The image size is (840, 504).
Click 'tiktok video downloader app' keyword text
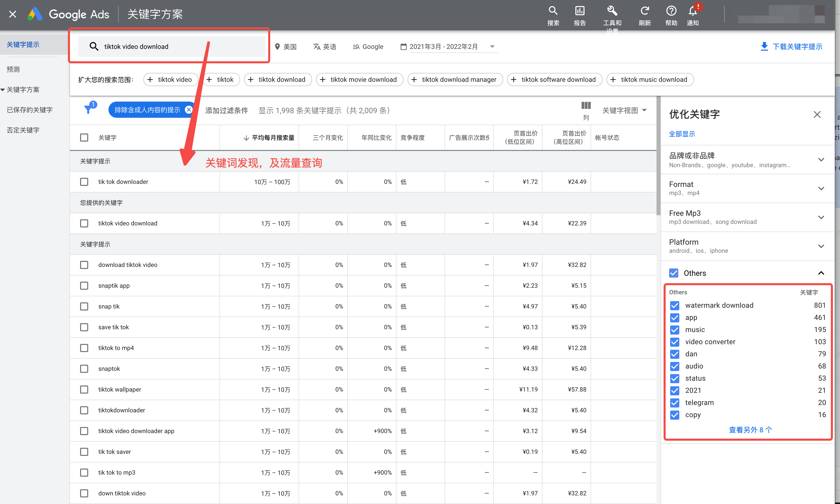[136, 431]
